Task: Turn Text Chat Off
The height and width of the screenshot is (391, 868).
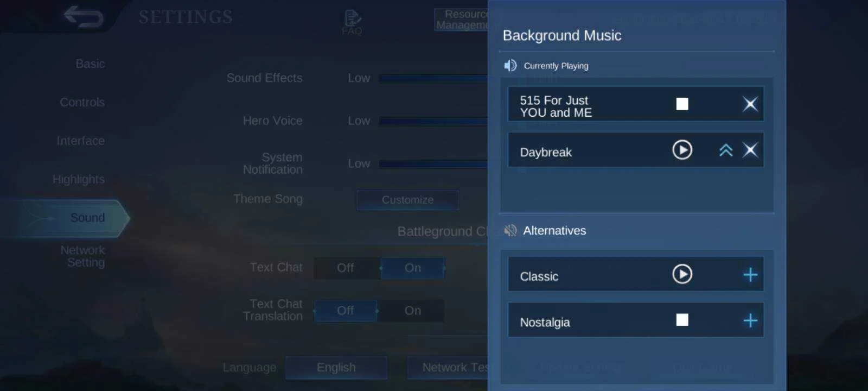Action: [346, 268]
